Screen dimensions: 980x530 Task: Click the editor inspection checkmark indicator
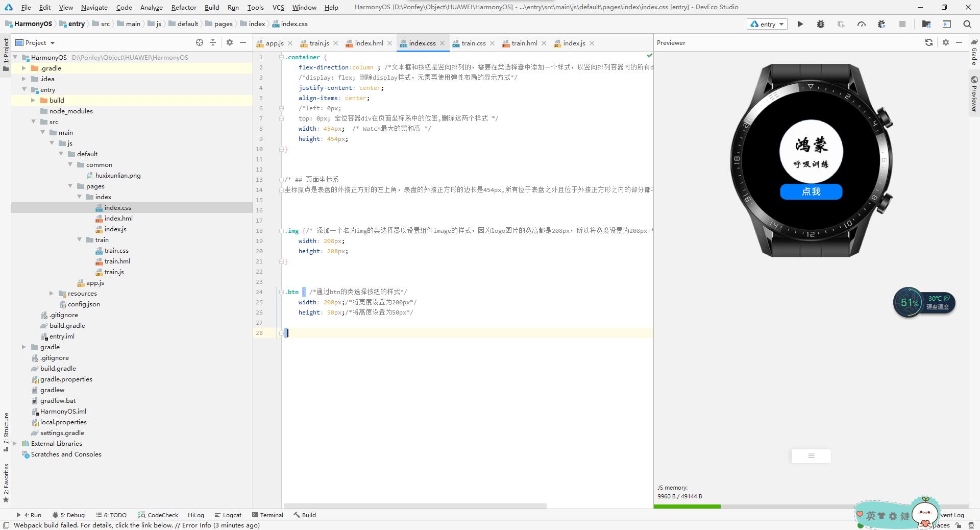pyautogui.click(x=649, y=56)
